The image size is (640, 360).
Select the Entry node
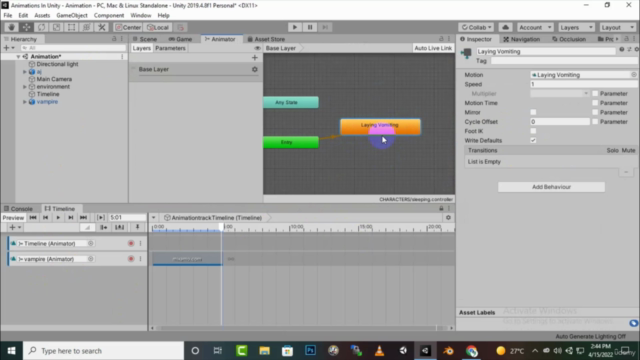tap(291, 142)
